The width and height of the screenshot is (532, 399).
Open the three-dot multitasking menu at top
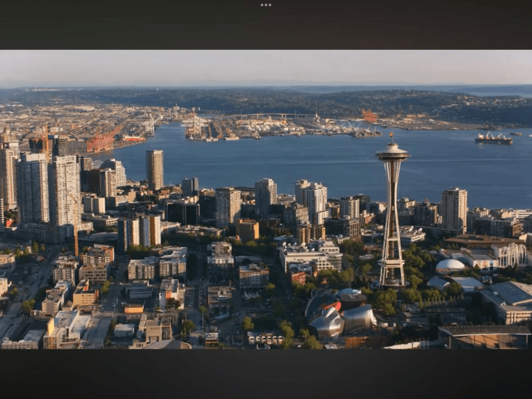pos(266,5)
